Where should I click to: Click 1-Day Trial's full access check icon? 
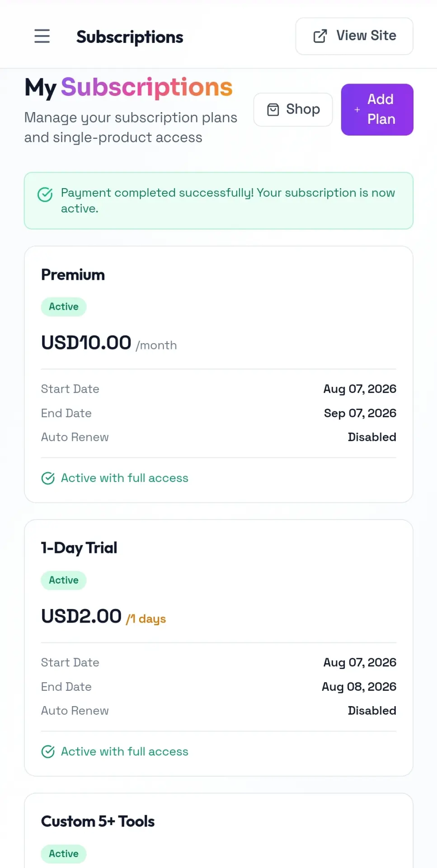(x=48, y=752)
